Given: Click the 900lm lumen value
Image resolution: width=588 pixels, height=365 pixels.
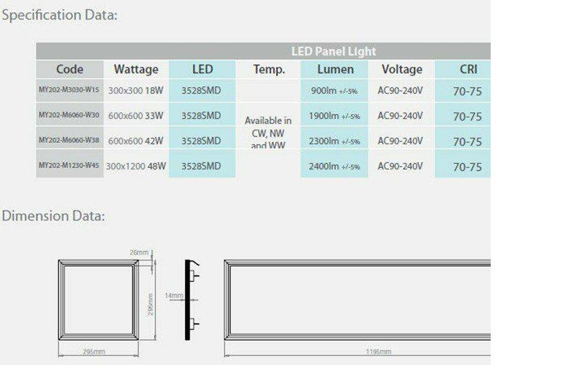Looking at the screenshot, I should point(334,91).
